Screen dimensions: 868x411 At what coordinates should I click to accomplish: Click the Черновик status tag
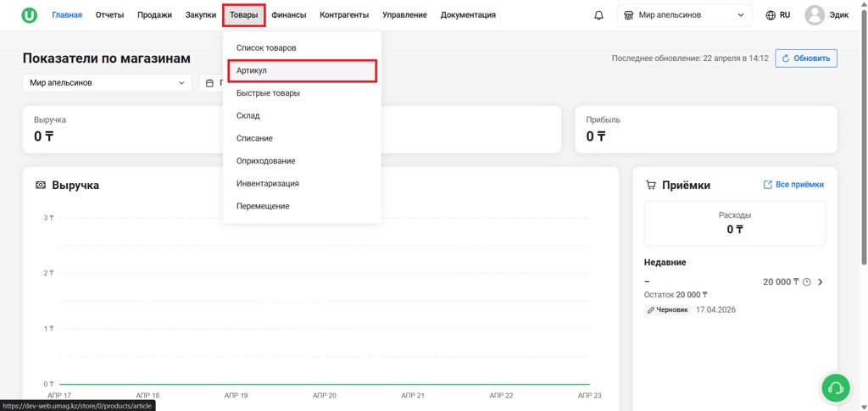(x=668, y=310)
